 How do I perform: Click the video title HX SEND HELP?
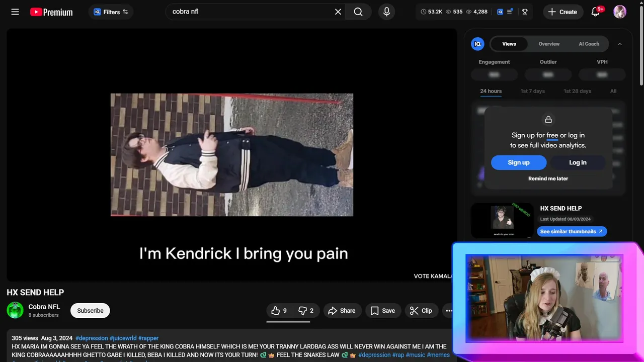(35, 293)
